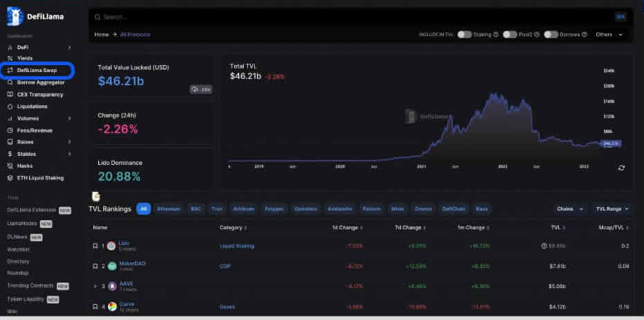This screenshot has width=644, height=320.
Task: Expand the AAVE row chevron
Action: tap(95, 286)
